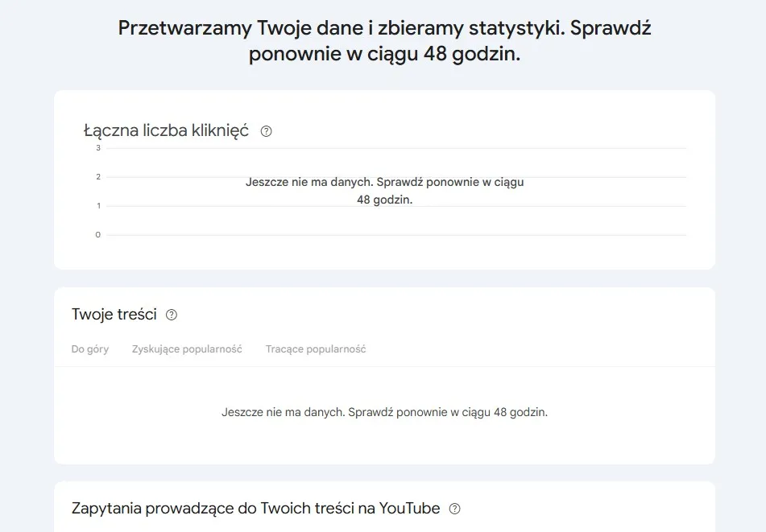Show help for Zapytania prowadzące YouTube heading
Viewport: 766px width, 532px height.
point(455,509)
